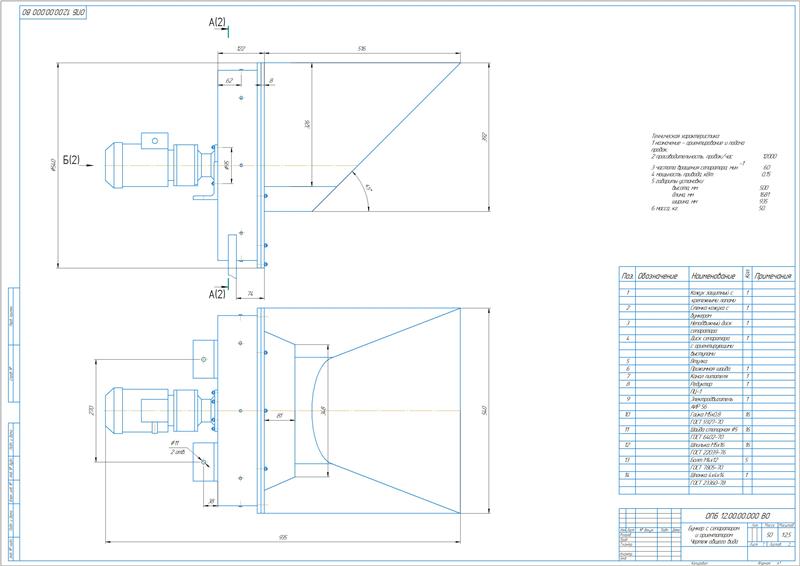
Task: Select the 'Болт М6х12' table entry
Action: pos(704,460)
